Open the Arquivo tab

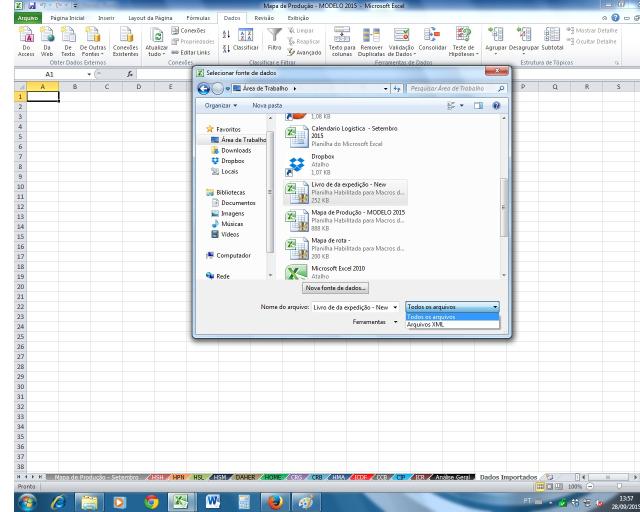point(28,18)
